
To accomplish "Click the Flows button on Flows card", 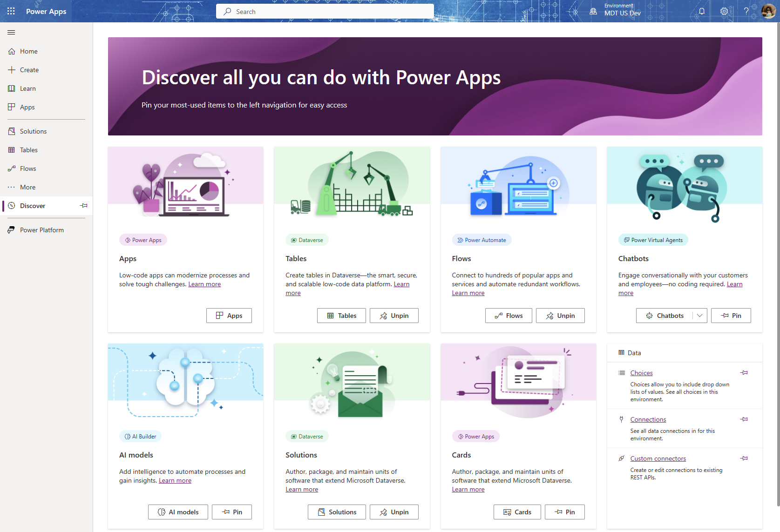I will 509,316.
